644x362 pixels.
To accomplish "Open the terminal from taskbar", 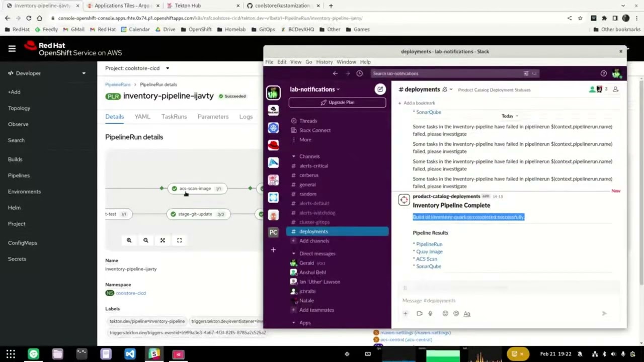I will [x=82, y=354].
